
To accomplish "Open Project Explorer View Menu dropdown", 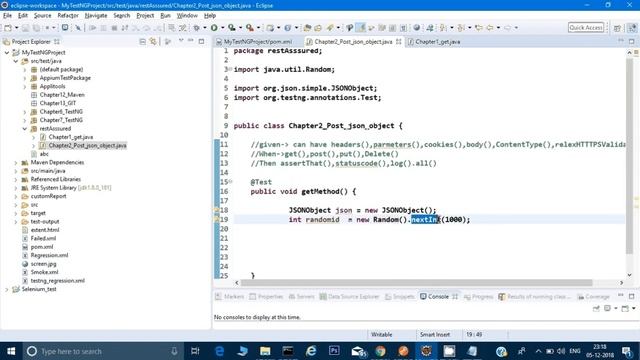I will pyautogui.click(x=181, y=41).
